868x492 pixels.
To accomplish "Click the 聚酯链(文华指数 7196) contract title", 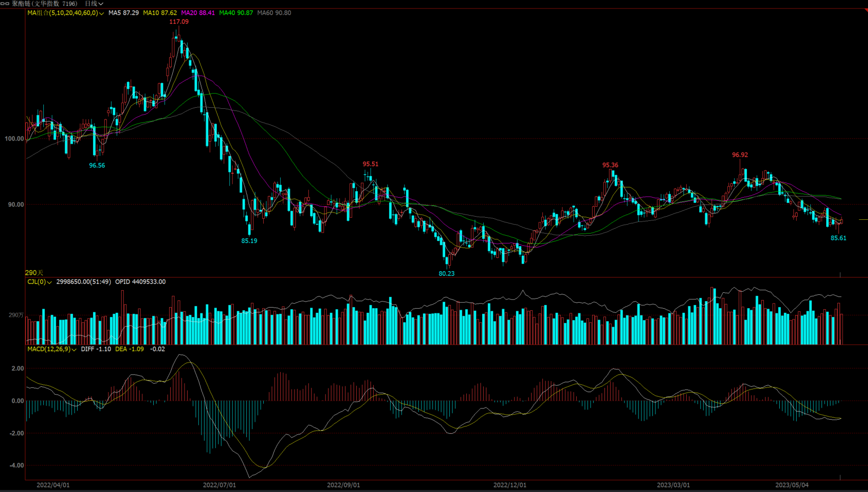I will (x=44, y=4).
